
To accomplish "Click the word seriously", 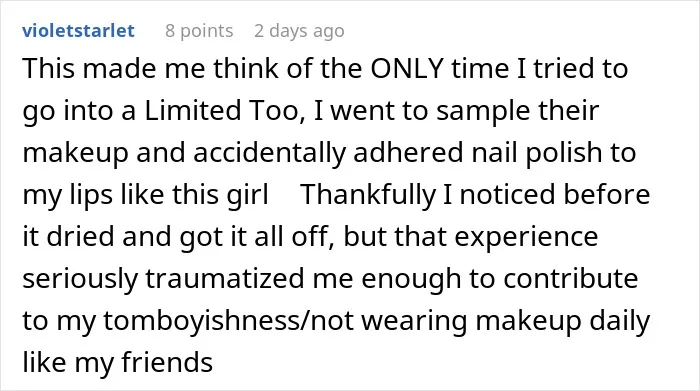I will [x=80, y=280].
